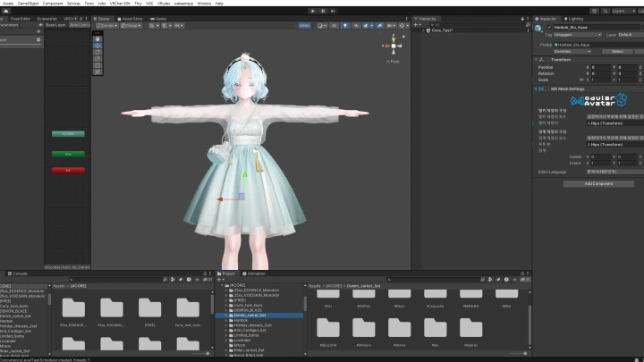Select the Scale tool in scene toolbar
This screenshot has width=644, height=362.
pos(97,59)
